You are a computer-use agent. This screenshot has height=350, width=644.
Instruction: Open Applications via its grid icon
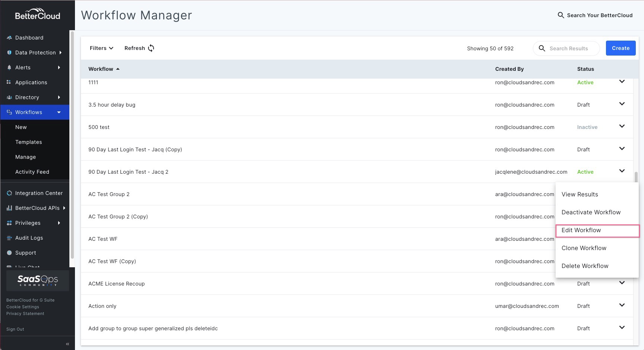point(9,82)
